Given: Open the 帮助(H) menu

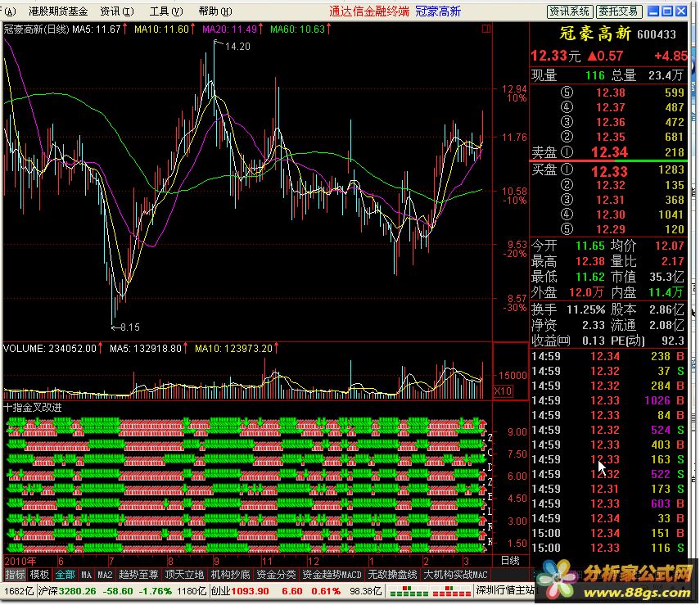Looking at the screenshot, I should 215,11.
